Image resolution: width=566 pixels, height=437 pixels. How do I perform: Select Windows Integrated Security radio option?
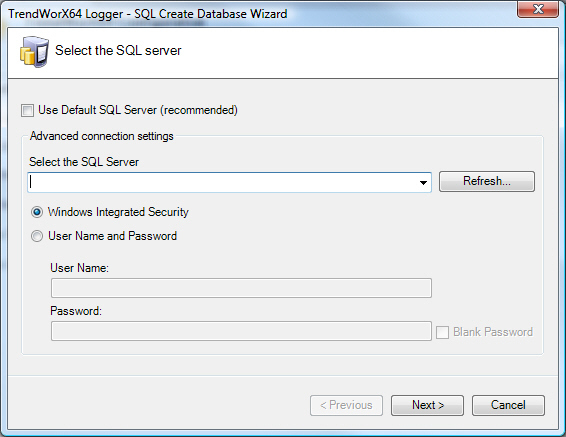pyautogui.click(x=37, y=212)
